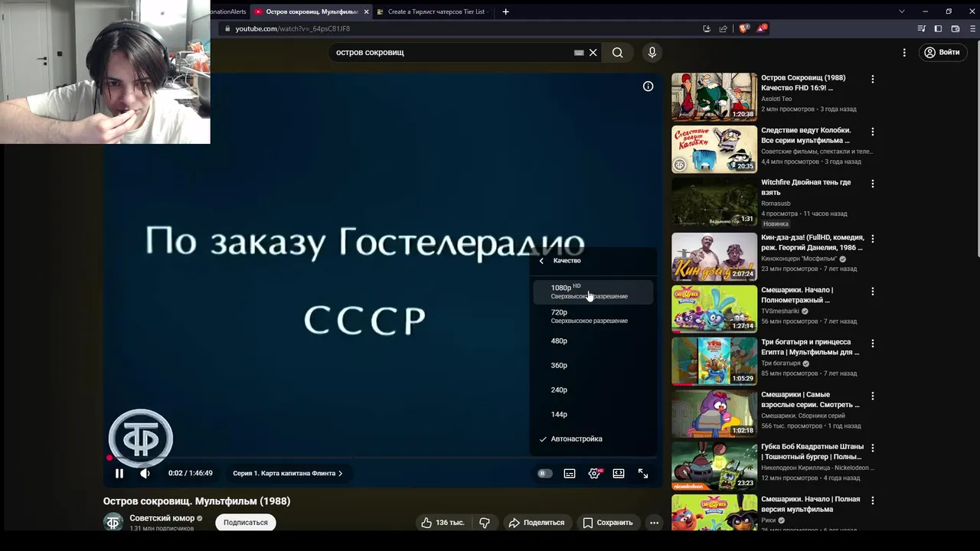Open the on-screen keyboard icon in search

[x=579, y=53]
